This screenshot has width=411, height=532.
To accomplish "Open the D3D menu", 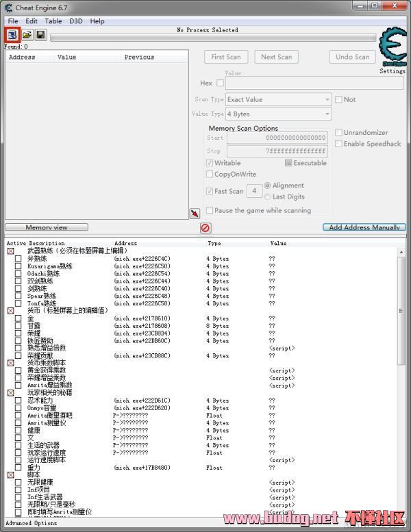I will (76, 21).
